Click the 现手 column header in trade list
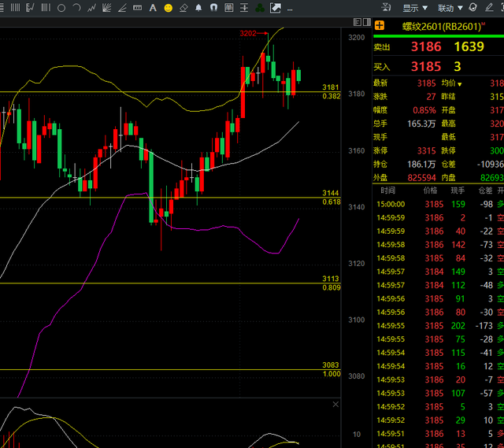Screen dimensions: 504x448 (458, 191)
